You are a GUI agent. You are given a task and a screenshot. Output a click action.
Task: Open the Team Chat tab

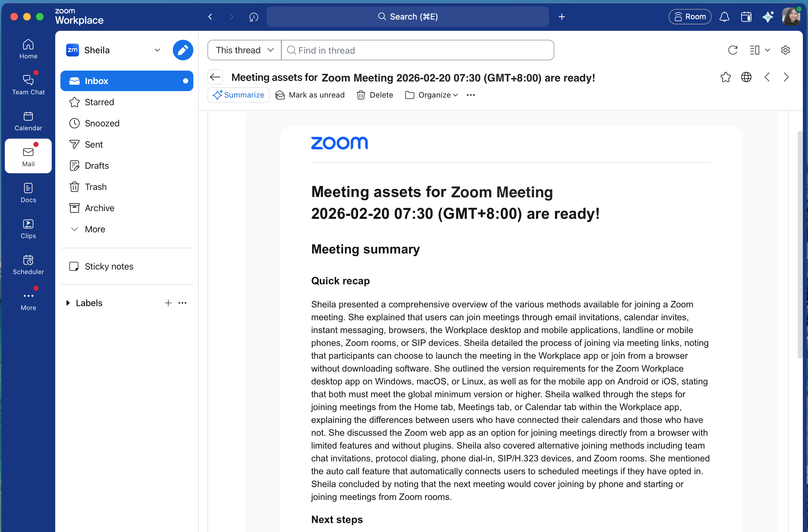click(x=28, y=84)
